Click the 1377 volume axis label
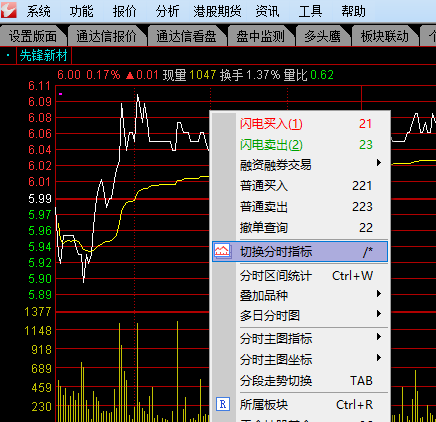The image size is (436, 422). 38,312
